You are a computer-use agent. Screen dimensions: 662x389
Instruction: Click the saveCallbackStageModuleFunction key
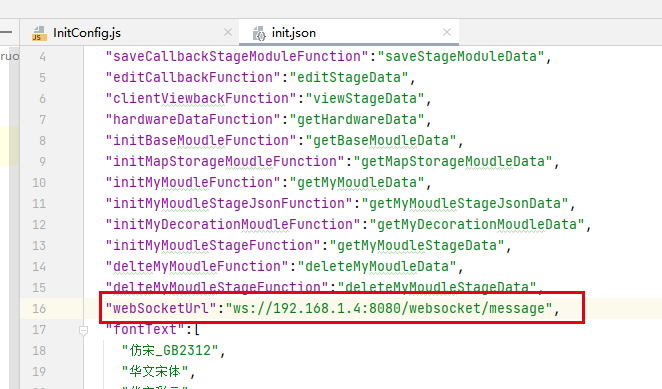click(237, 57)
